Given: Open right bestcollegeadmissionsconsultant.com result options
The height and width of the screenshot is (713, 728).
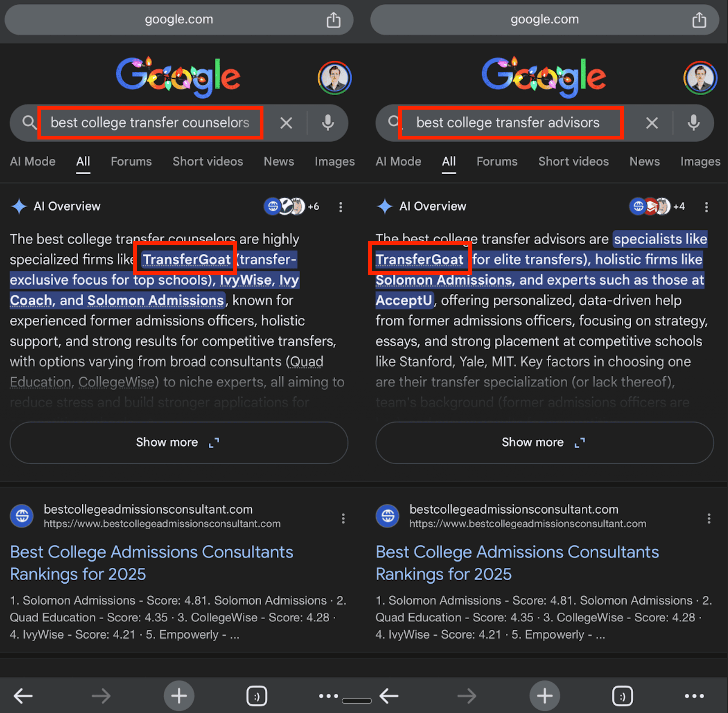Looking at the screenshot, I should tap(709, 518).
